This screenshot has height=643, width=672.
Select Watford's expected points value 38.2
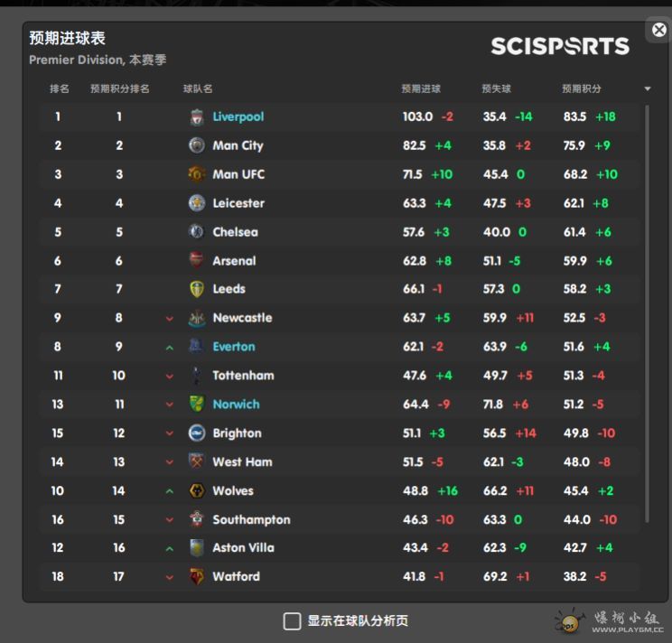(574, 576)
